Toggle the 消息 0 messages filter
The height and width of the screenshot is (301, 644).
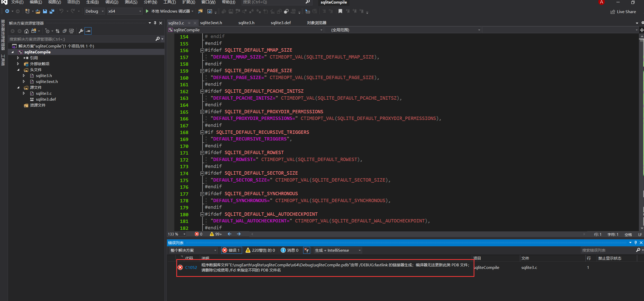pyautogui.click(x=290, y=250)
